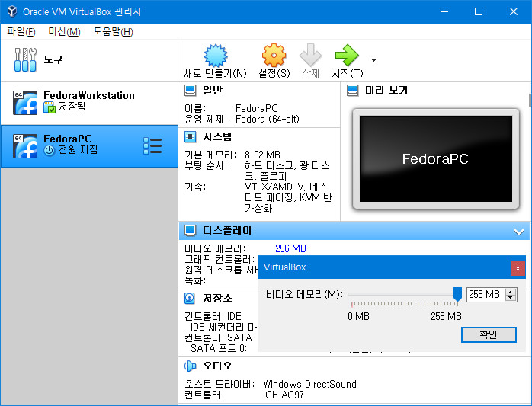
Task: Open the 오디오 section header
Action: (217, 366)
